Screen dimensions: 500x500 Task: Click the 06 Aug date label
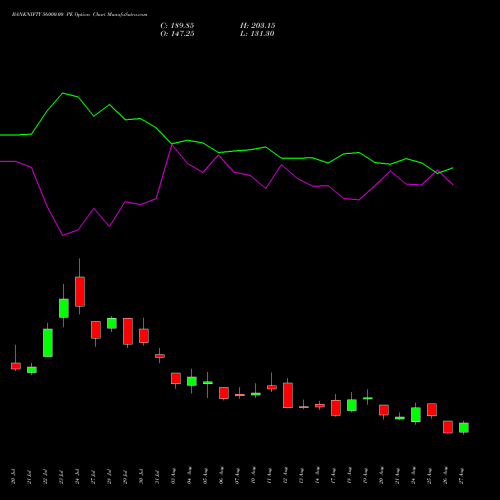[x=221, y=476]
